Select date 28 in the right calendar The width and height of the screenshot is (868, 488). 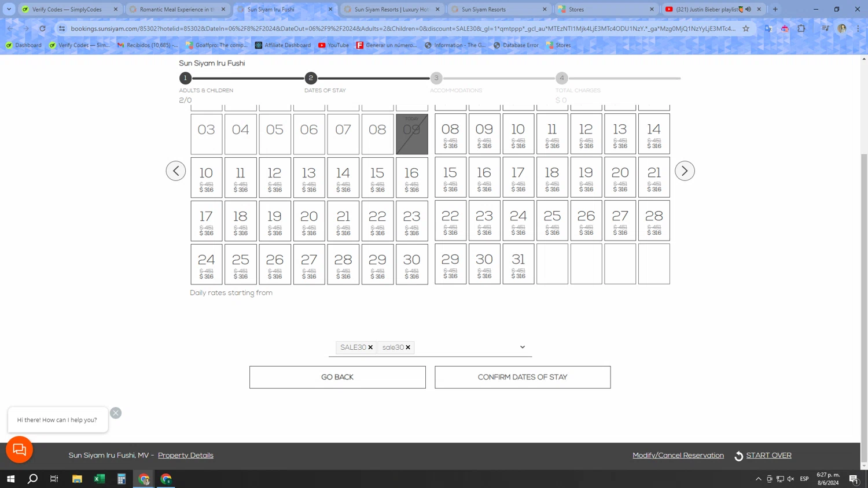point(654,221)
